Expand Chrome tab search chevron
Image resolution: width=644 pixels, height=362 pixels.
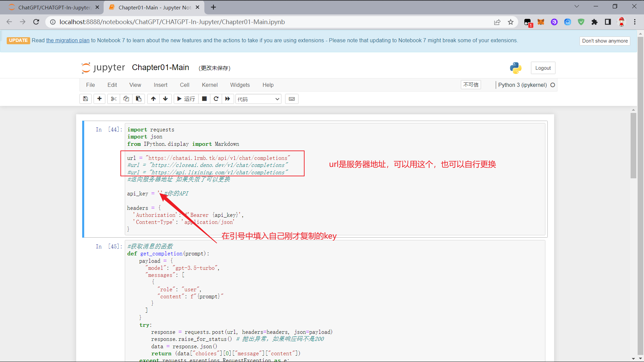click(577, 6)
